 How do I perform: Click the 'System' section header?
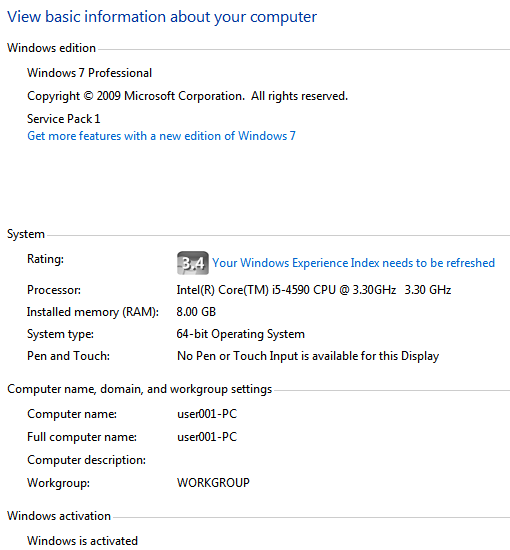pyautogui.click(x=26, y=234)
